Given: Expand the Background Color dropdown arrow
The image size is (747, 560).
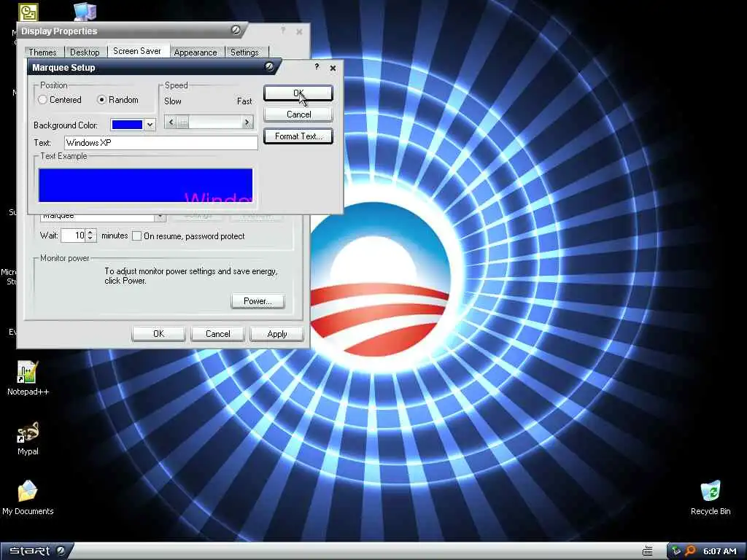Looking at the screenshot, I should pyautogui.click(x=150, y=125).
